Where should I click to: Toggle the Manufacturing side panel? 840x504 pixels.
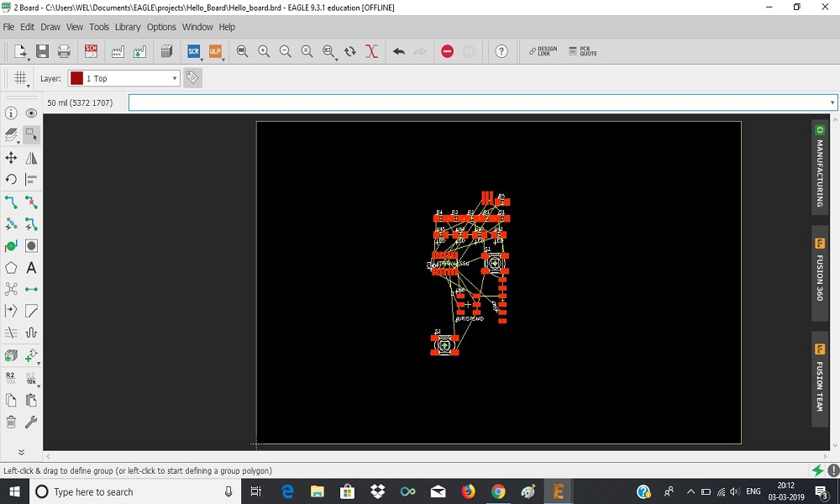[820, 168]
